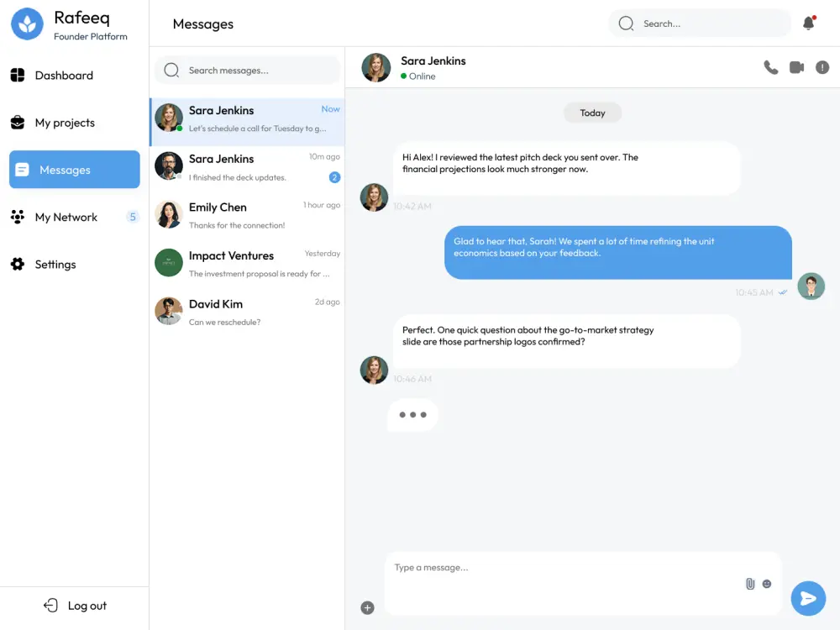This screenshot has width=840, height=630.
Task: Click the message about pitch deck review
Action: point(567,168)
